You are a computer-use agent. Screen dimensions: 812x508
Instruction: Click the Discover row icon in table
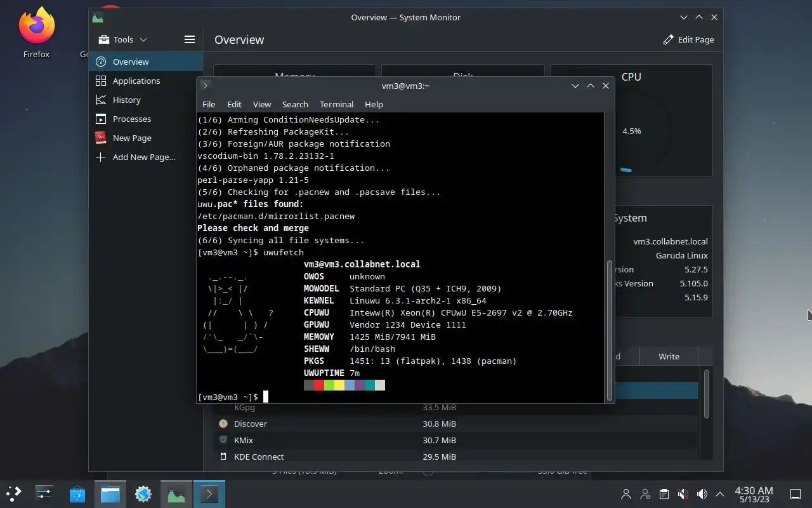point(223,424)
